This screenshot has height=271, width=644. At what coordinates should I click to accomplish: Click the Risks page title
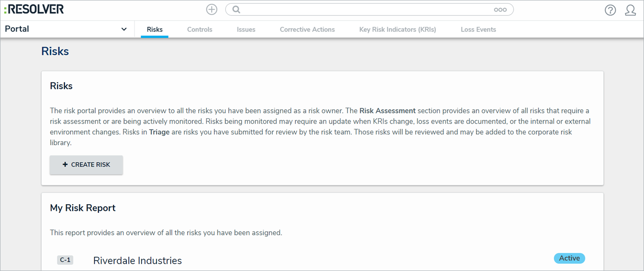point(55,51)
